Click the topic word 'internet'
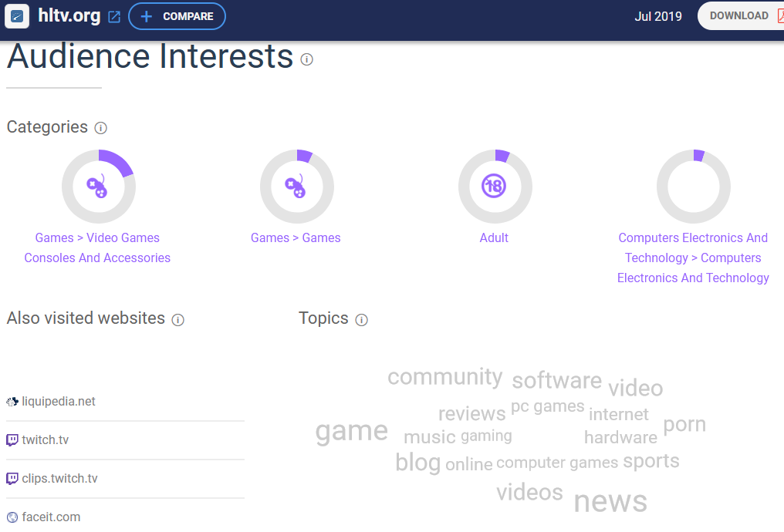The height and width of the screenshot is (532, 784). (619, 414)
